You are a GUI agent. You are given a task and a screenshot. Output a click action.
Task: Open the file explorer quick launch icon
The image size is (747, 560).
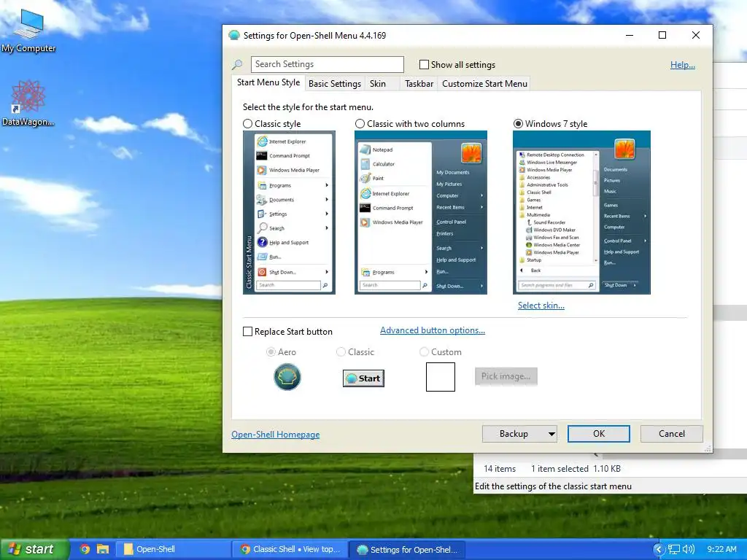103,549
